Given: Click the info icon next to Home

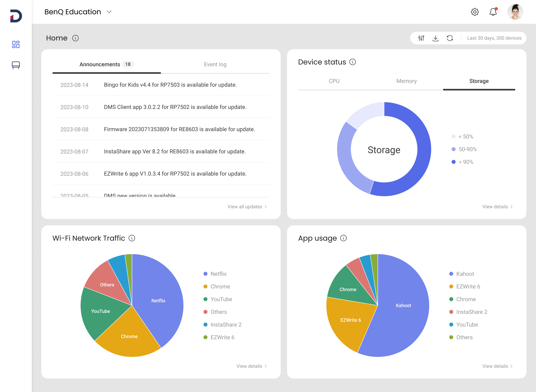Looking at the screenshot, I should (x=75, y=38).
